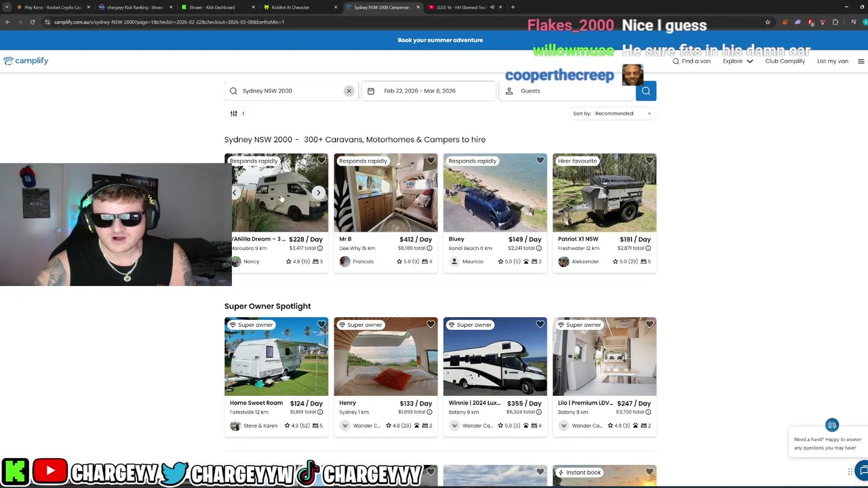Open the Patriot X1 NSW listing title

click(578, 239)
